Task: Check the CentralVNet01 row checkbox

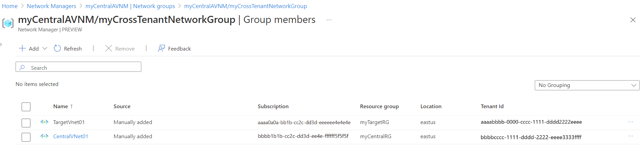Action: coord(26,137)
